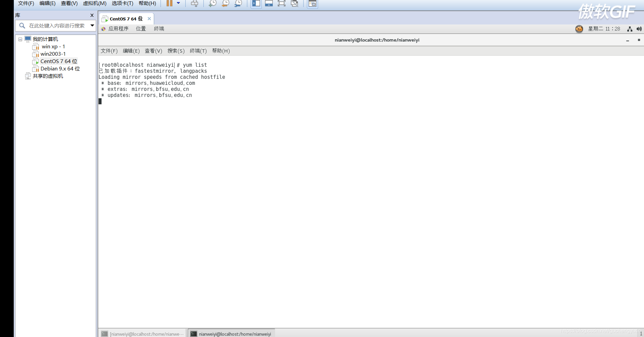Open VMware 文件(F) menu
The image size is (644, 337).
[26, 3]
